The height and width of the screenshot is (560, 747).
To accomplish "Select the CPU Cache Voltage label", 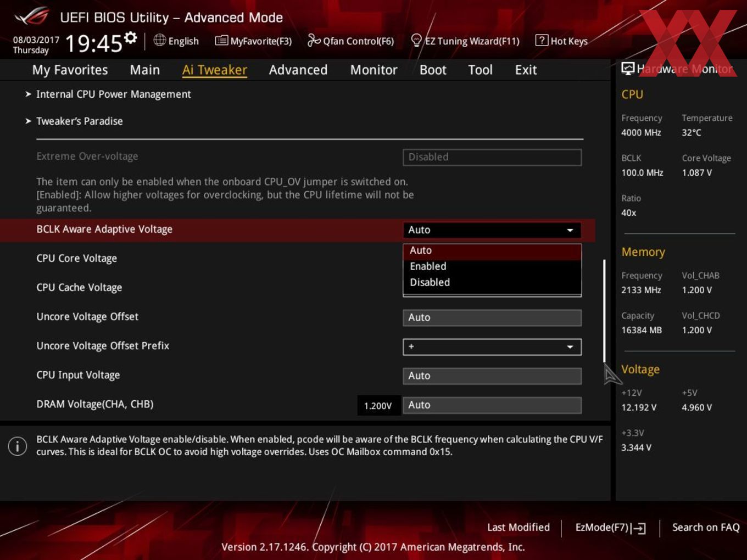I will coord(79,287).
